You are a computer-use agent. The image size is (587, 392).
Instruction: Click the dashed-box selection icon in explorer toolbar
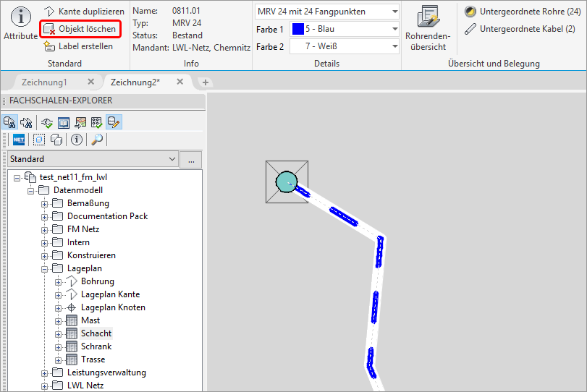point(39,140)
